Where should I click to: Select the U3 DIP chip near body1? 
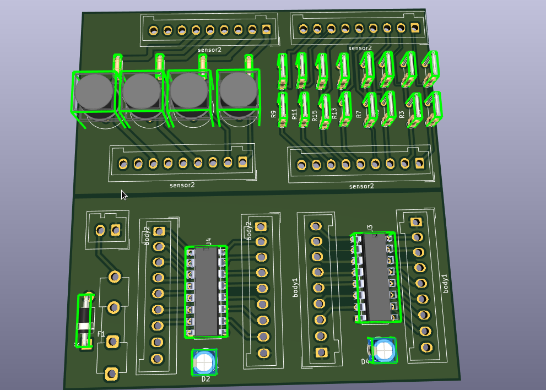click(376, 278)
